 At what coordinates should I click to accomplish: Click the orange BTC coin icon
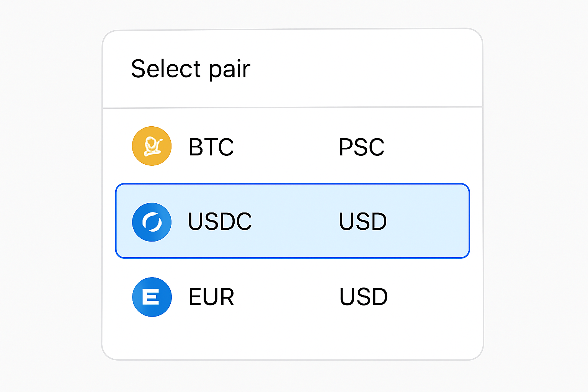[x=152, y=146]
